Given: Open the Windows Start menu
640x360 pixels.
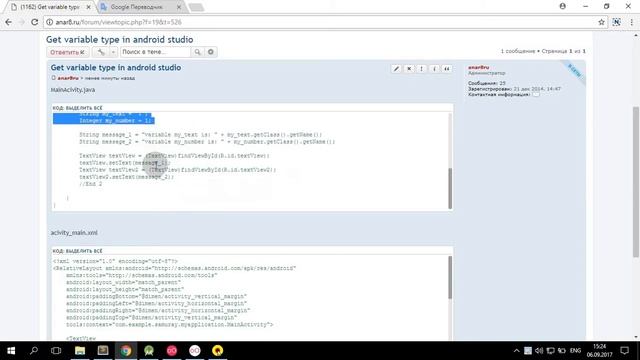Looking at the screenshot, I should point(11,351).
